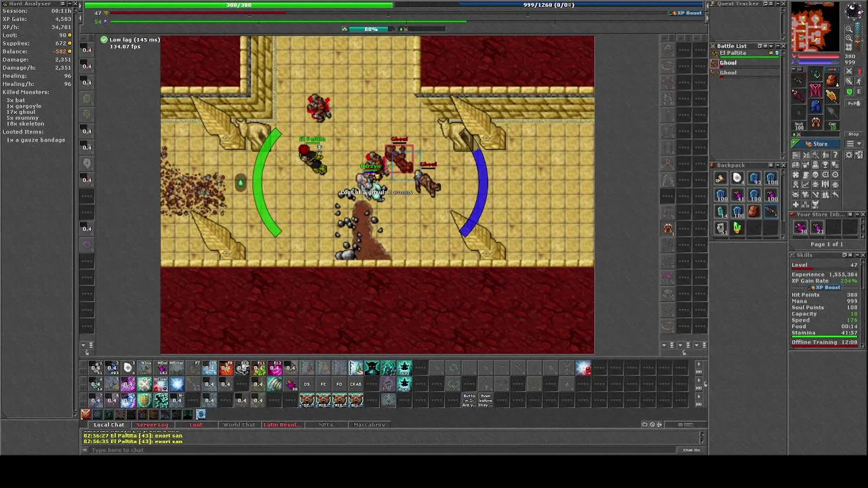The height and width of the screenshot is (488, 868).
Task: Attack the Ghoul in game window
Action: (x=400, y=159)
